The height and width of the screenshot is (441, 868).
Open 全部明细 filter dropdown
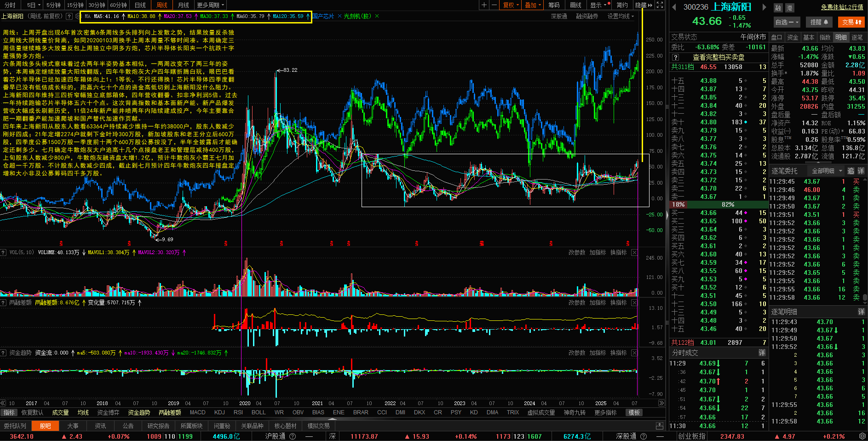click(x=827, y=171)
